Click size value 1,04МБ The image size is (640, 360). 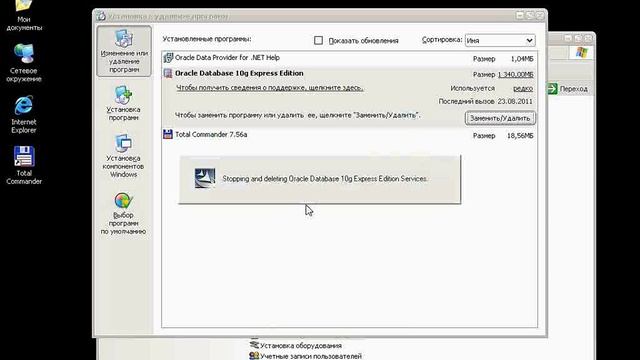(522, 59)
